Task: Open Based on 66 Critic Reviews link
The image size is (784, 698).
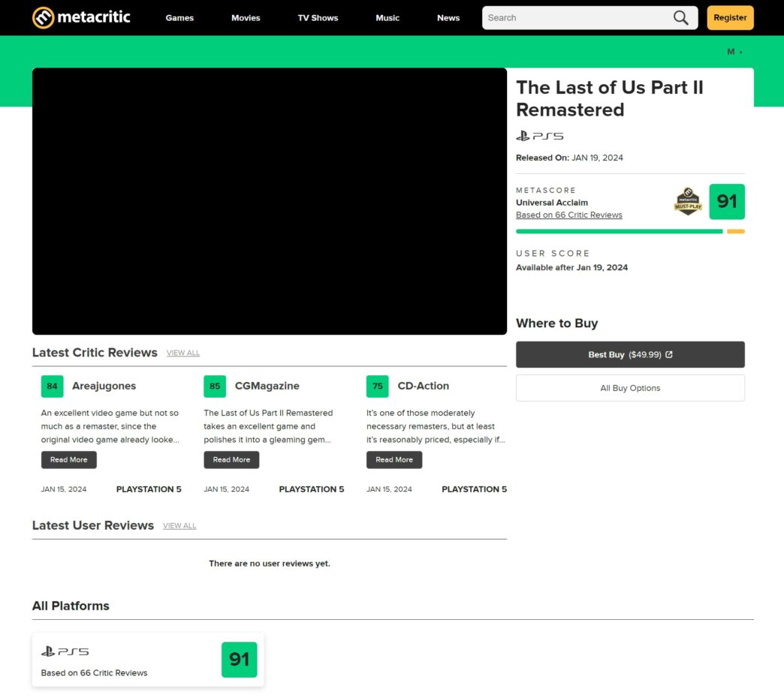Action: (569, 215)
